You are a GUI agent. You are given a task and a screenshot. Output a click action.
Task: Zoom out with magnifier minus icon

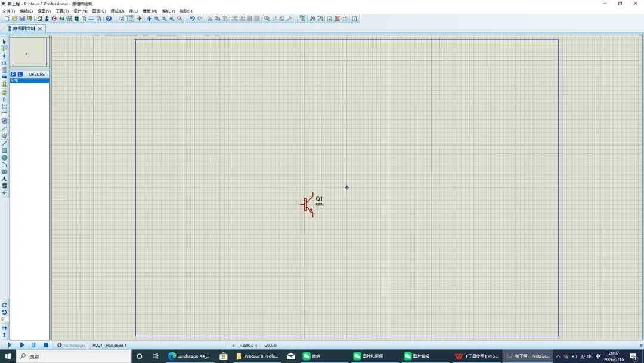pyautogui.click(x=164, y=19)
